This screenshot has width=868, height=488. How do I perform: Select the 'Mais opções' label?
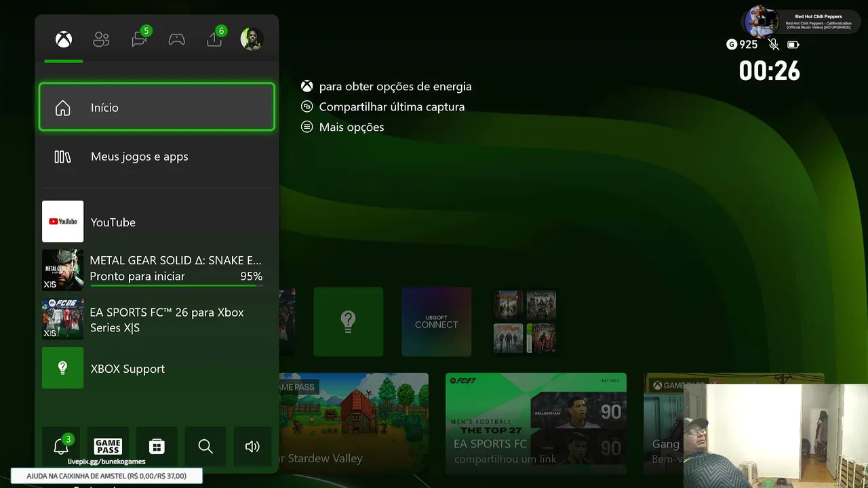352,127
